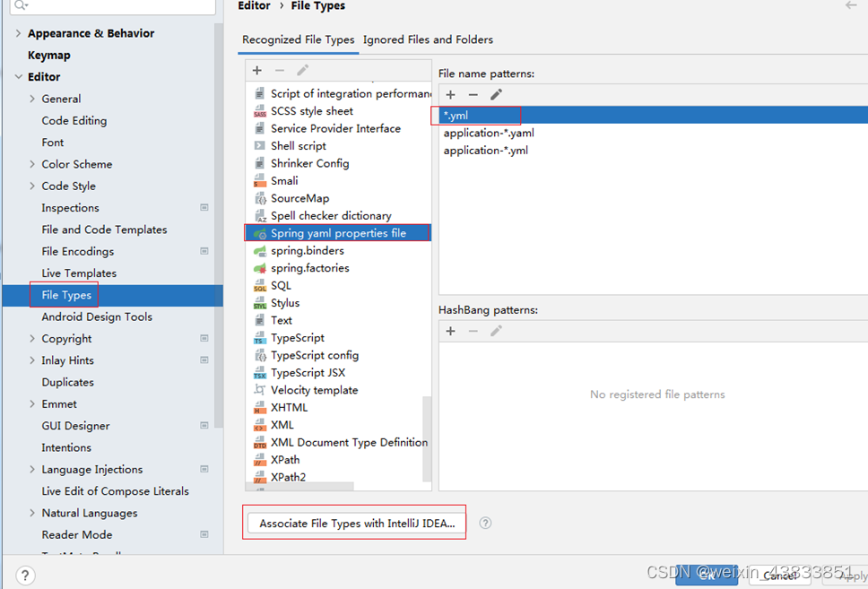Expand the Emmet subsection

(x=32, y=404)
